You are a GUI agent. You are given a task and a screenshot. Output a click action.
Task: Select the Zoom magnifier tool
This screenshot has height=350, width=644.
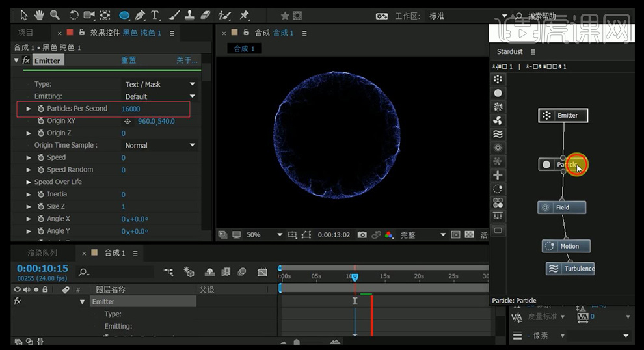tap(55, 14)
